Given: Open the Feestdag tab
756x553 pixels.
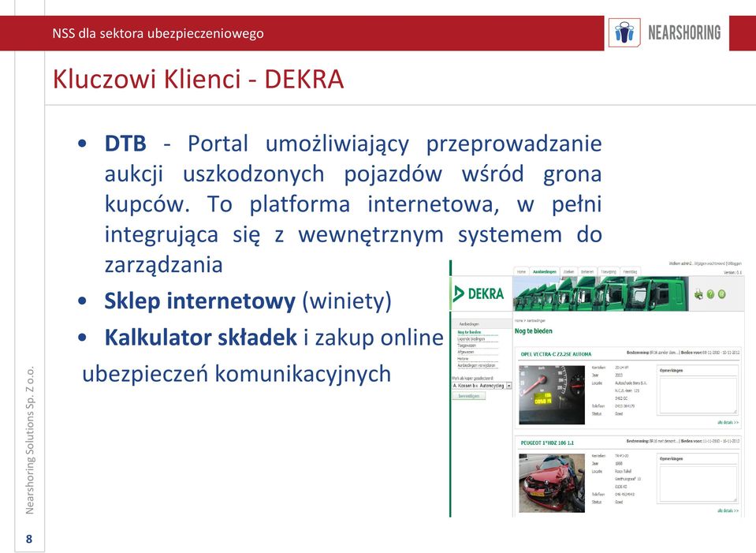Looking at the screenshot, I should (630, 271).
